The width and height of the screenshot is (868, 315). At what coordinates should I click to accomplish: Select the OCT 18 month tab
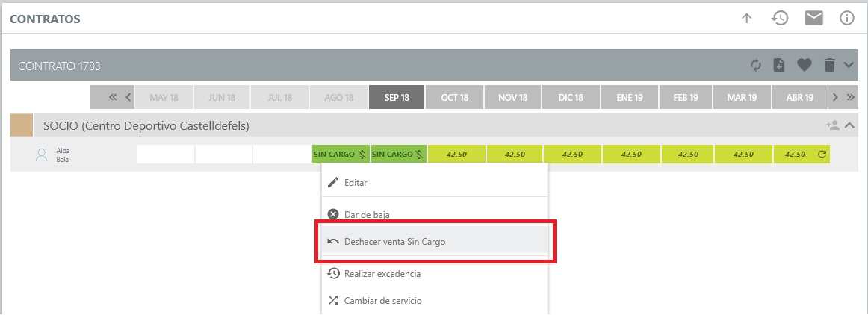point(455,97)
